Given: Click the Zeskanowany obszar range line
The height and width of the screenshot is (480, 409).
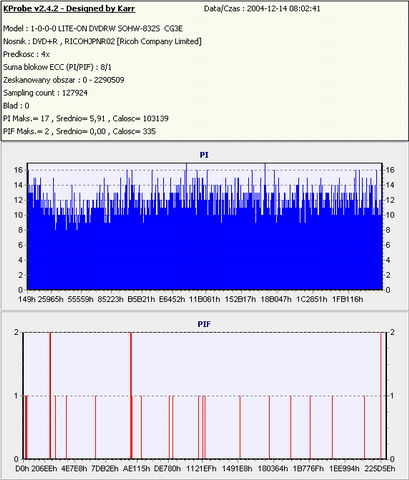Looking at the screenshot, I should pos(64,80).
